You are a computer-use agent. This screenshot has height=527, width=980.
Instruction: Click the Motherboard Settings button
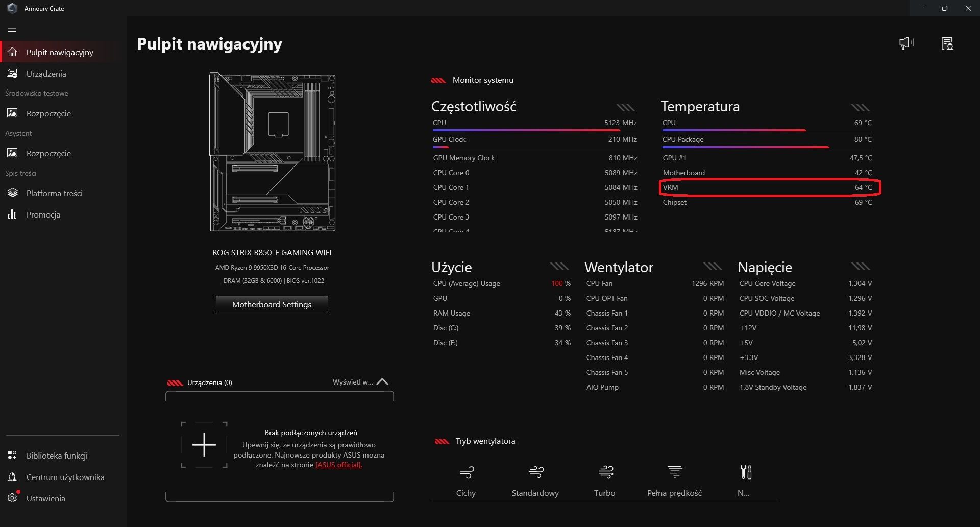point(272,304)
